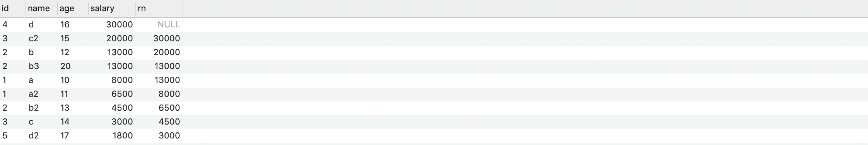Screen dimensions: 868x145
Task: Select the age column header
Action: coord(73,8)
